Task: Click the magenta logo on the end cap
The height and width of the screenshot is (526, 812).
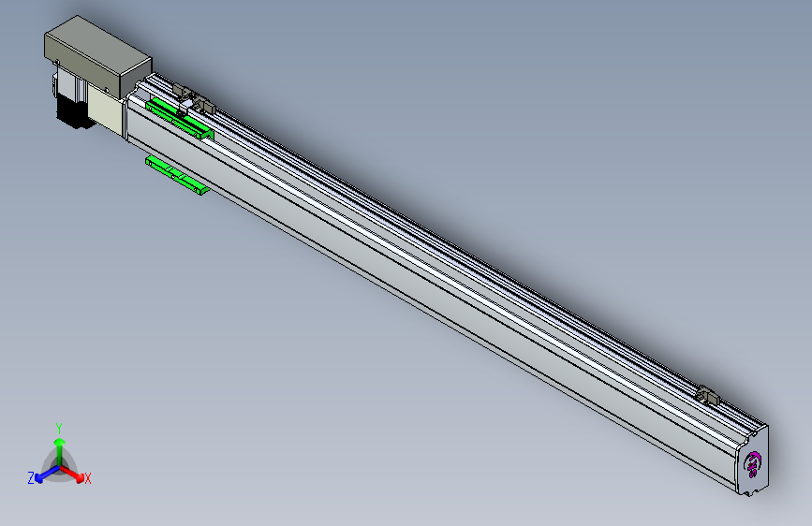Action: click(x=754, y=464)
